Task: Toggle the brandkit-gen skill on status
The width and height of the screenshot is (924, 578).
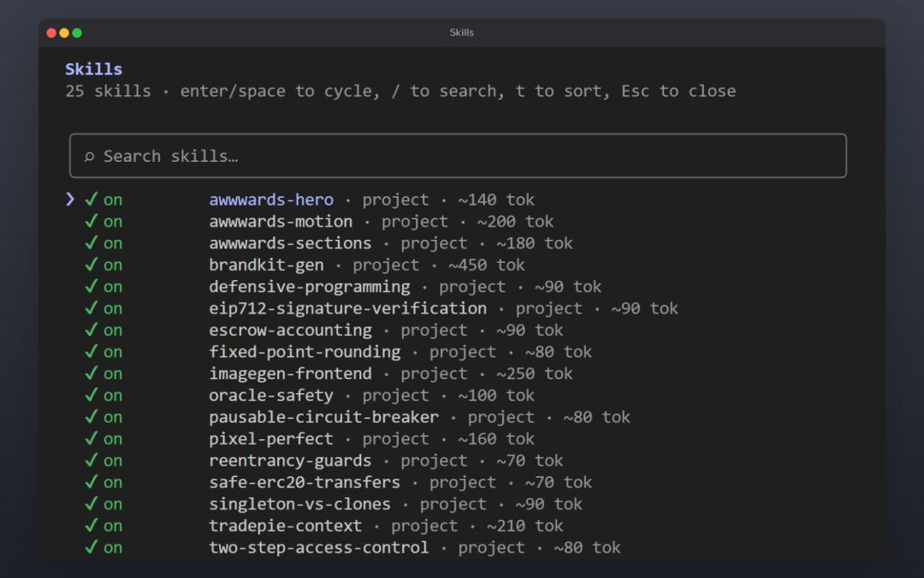Action: click(104, 265)
